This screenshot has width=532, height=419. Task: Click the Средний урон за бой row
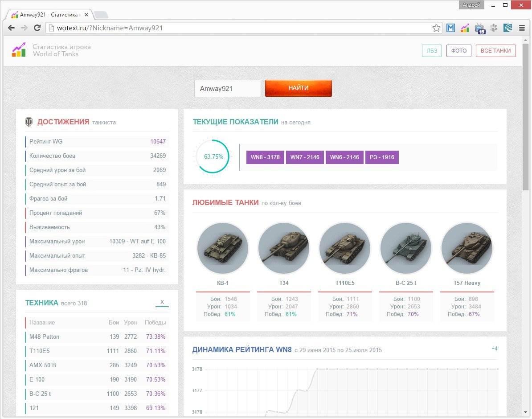[97, 170]
